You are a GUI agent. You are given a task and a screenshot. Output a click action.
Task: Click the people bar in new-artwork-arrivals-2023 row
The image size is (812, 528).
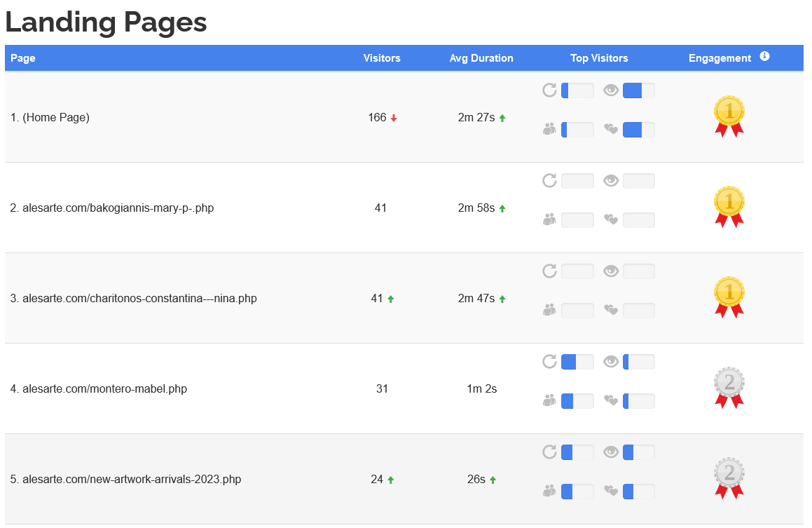577,491
